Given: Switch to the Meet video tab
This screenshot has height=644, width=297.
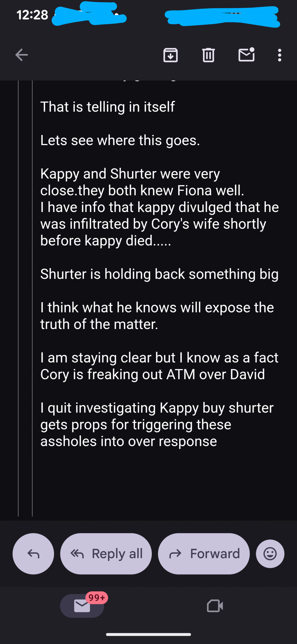Looking at the screenshot, I should [x=215, y=606].
